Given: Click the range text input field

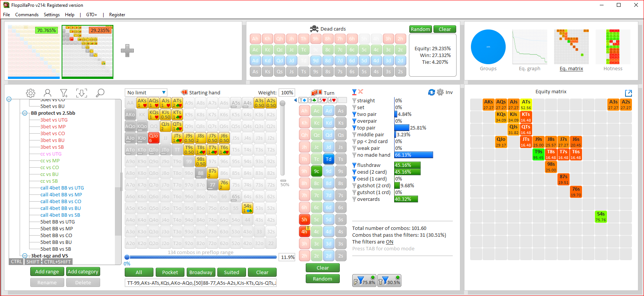Looking at the screenshot, I should (x=201, y=283).
